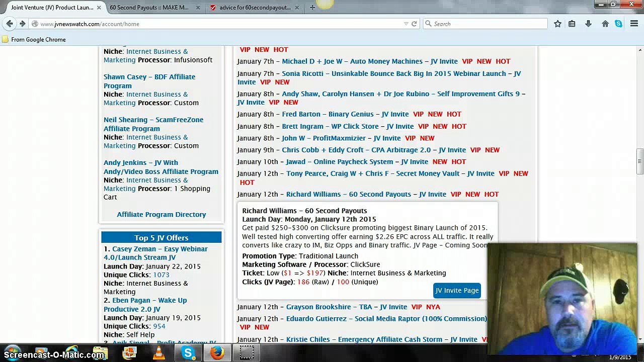Open Fred Barton Binary Genius listing
644x362 pixels.
pos(328,114)
